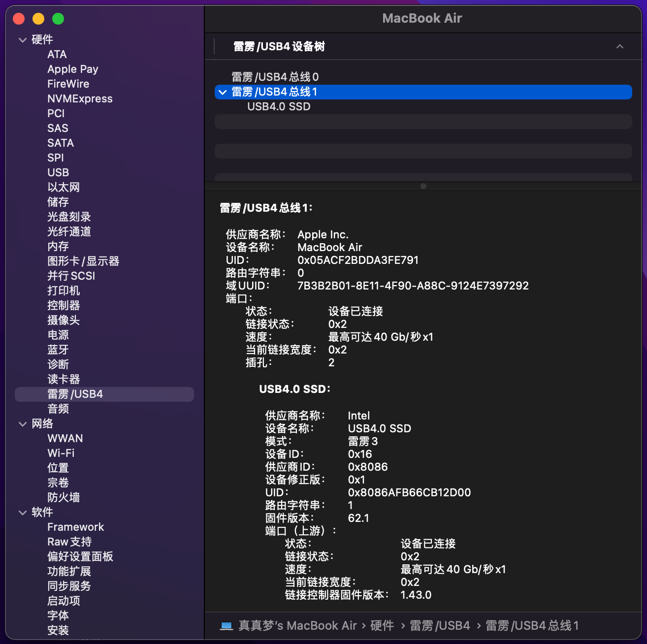Open 图形卡/显示器 in the sidebar
Viewport: 647px width, 644px height.
click(83, 261)
